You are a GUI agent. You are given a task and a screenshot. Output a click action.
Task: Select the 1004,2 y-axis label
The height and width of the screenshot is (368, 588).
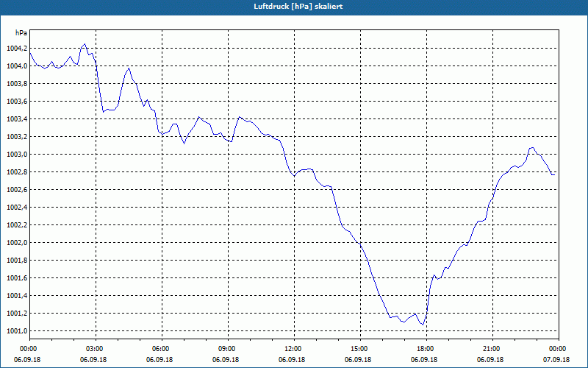17,48
